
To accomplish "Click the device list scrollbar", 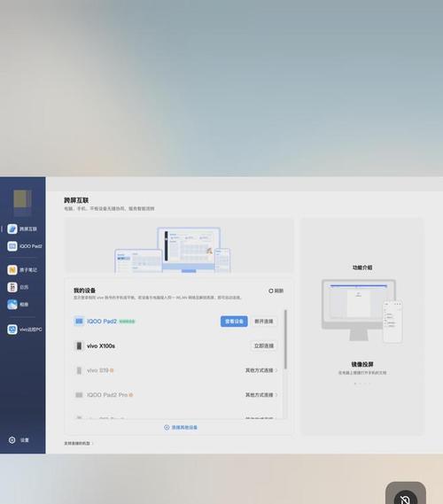I will click(285, 339).
